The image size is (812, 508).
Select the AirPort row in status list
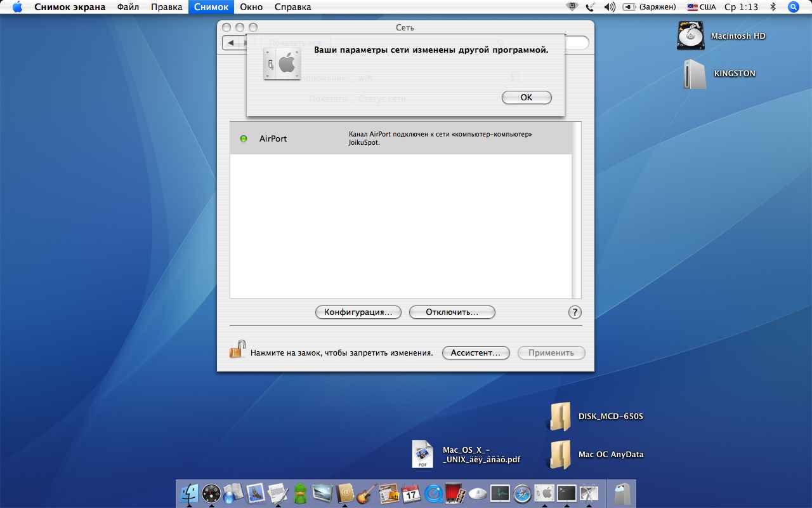pos(400,138)
